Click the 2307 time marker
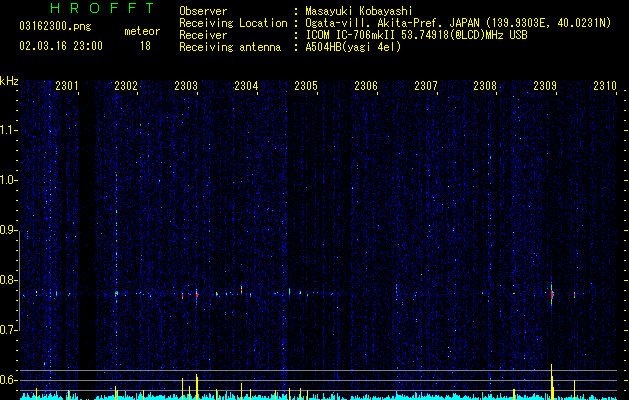 coord(426,86)
